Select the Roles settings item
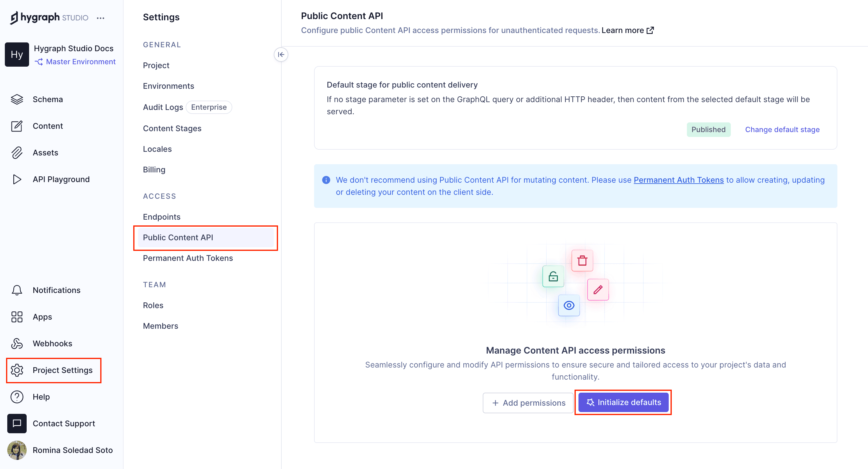Screen dimensions: 868x469 point(153,305)
